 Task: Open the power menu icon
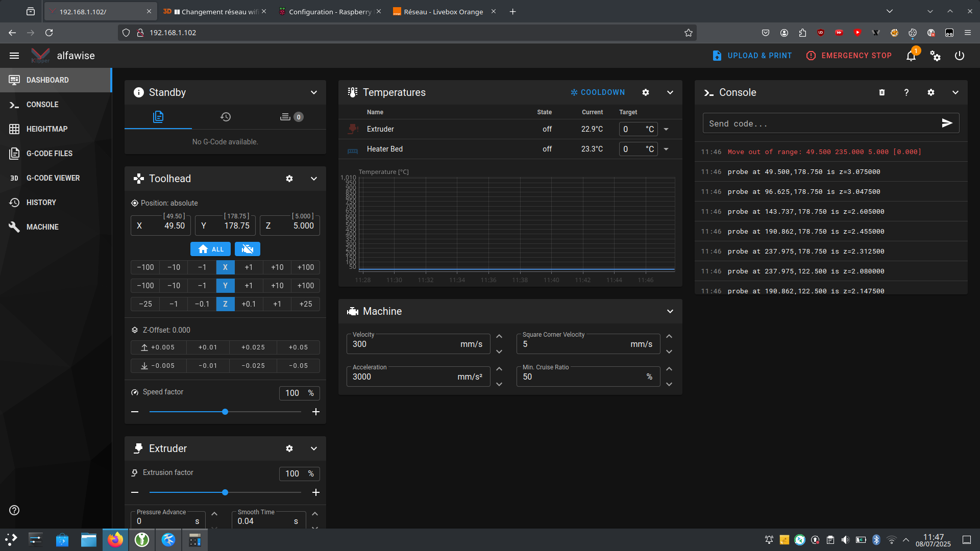tap(960, 56)
